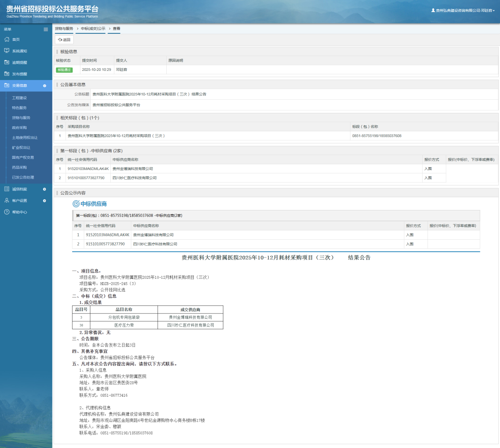
Task: Open 药品采购 from the sidebar submenu
Action: coord(19,168)
